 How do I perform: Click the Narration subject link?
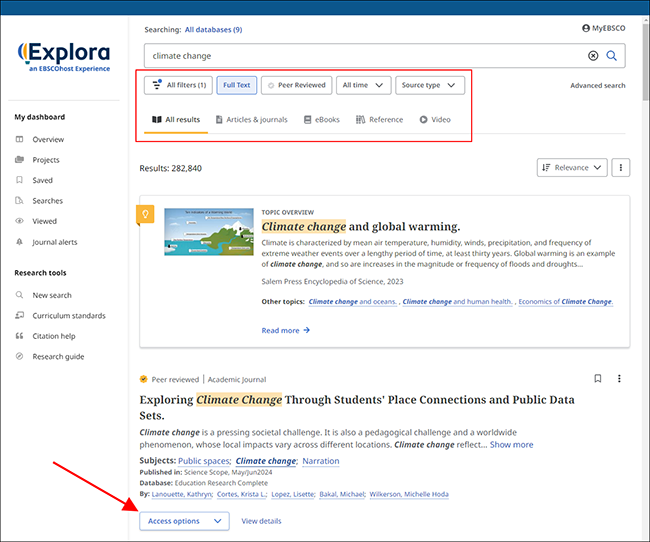point(321,461)
